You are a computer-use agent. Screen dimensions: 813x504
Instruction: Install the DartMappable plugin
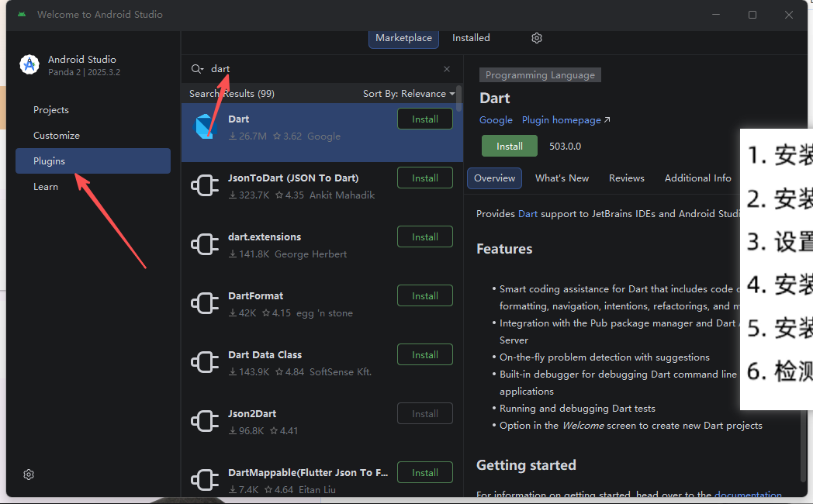coord(424,472)
